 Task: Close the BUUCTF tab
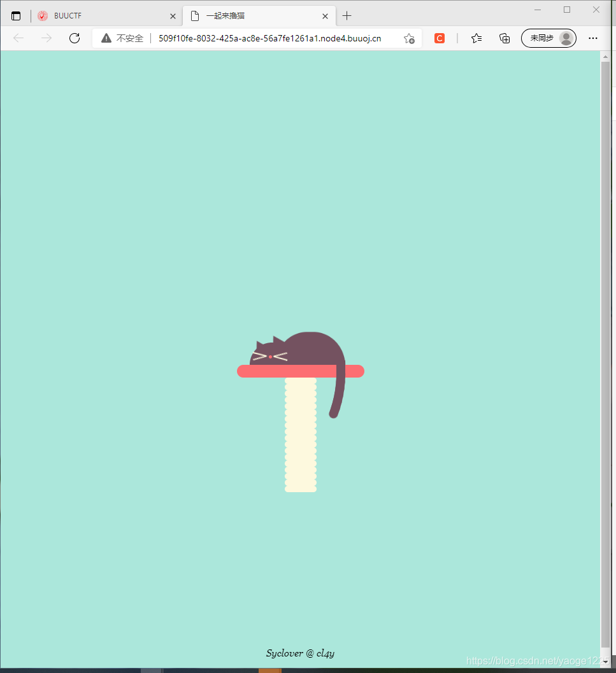tap(173, 17)
